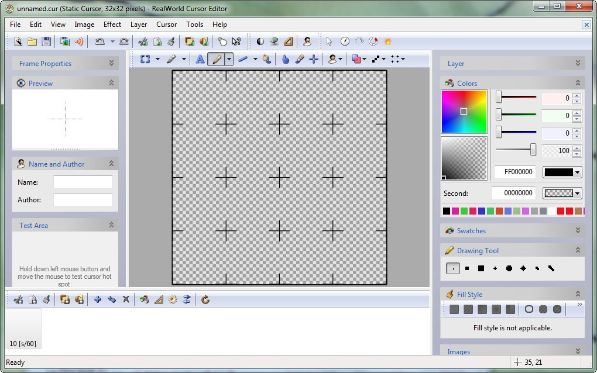Choose the small diagonal brush shape
Viewport: 597px width, 373px height.
537,268
